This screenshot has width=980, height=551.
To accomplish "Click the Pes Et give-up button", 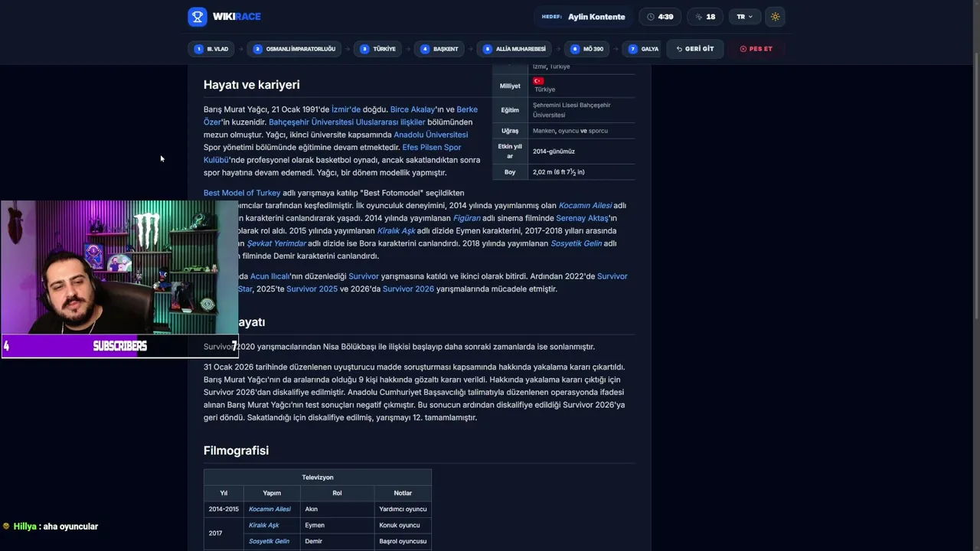I will point(756,49).
